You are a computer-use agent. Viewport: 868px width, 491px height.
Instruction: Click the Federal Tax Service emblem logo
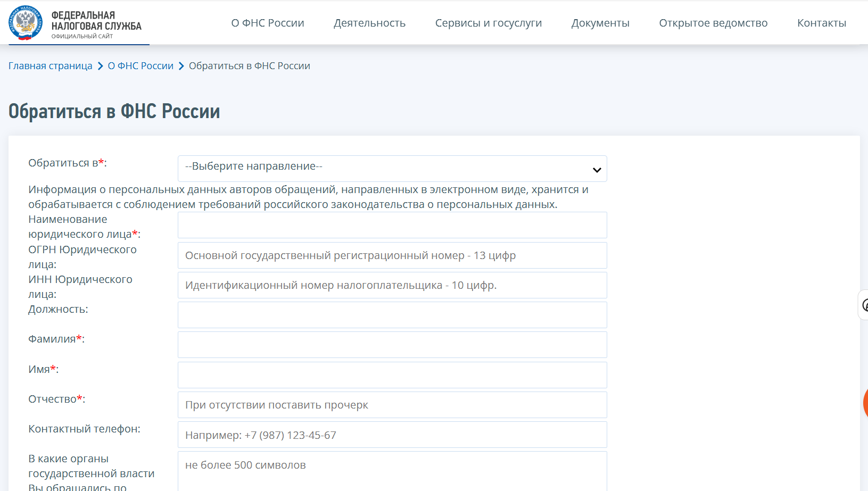(x=26, y=23)
